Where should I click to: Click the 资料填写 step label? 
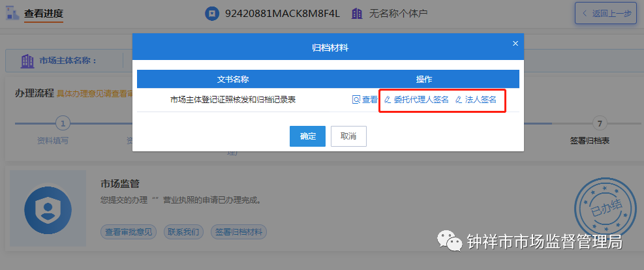[x=53, y=141]
